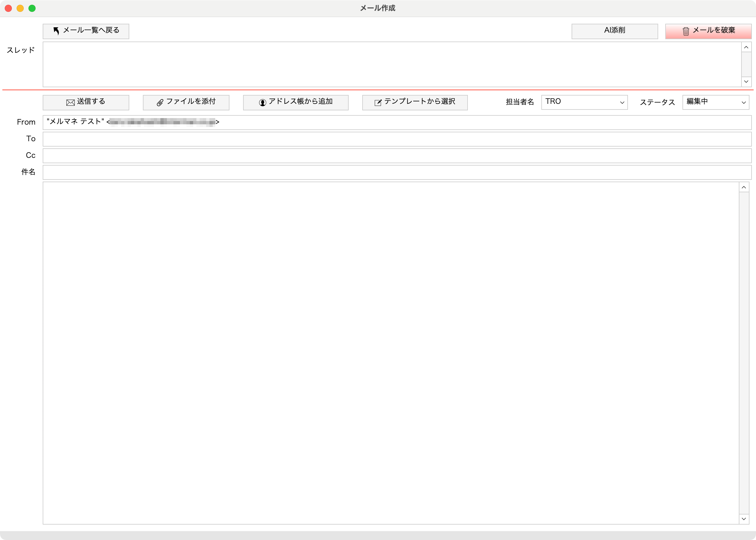Close the window with the red button
Screen dimensions: 756x540
(8, 8)
